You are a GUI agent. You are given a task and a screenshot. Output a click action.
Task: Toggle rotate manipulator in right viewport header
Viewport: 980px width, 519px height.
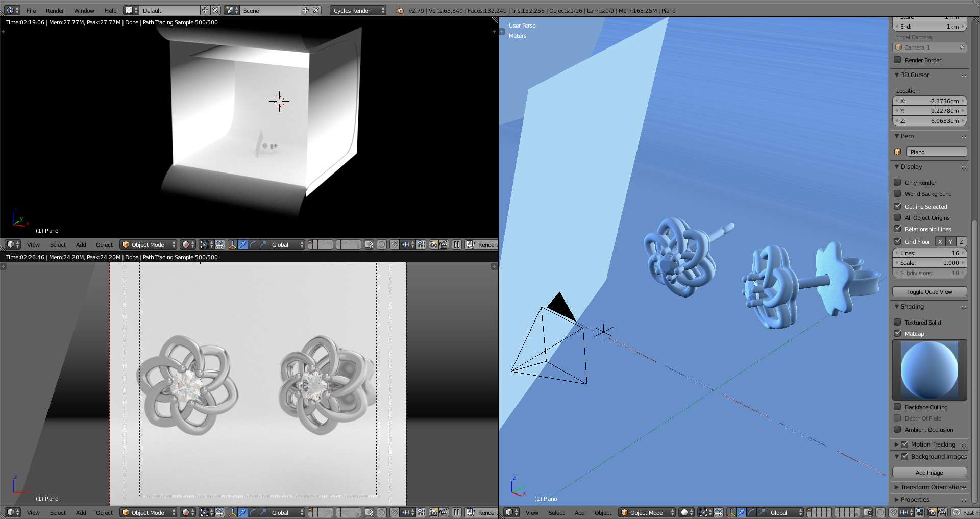pyautogui.click(x=751, y=512)
